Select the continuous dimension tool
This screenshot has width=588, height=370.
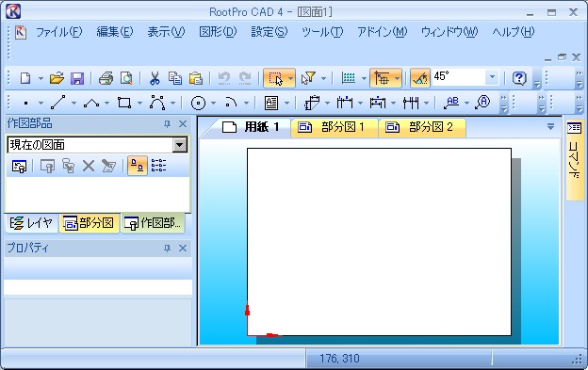point(411,103)
